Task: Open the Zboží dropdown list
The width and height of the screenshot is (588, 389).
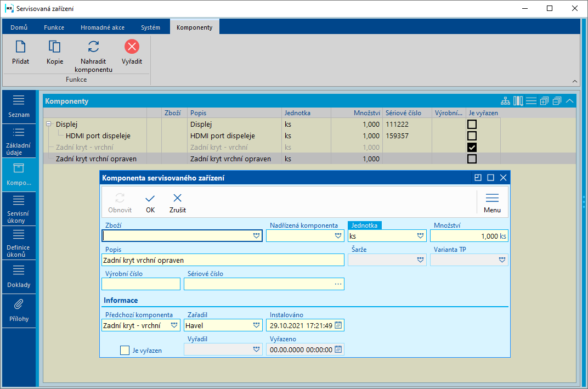Action: pyautogui.click(x=256, y=236)
